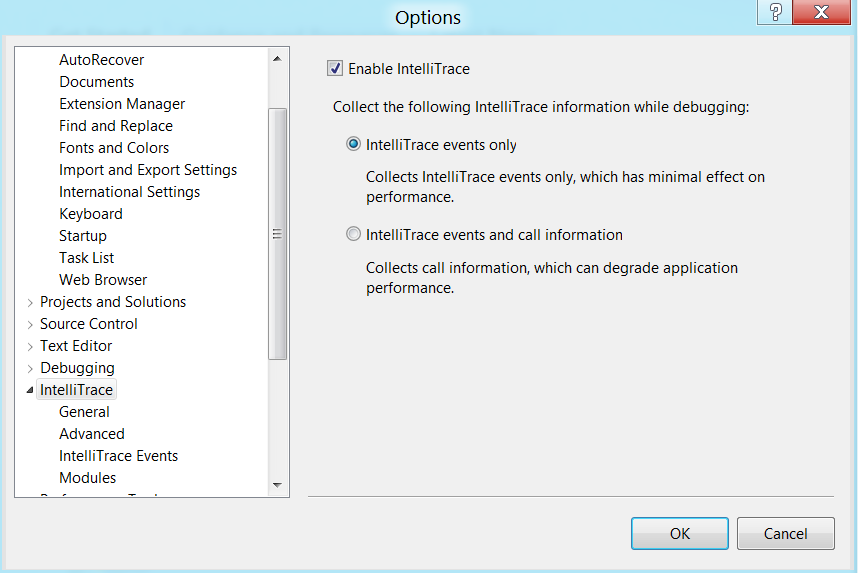Close the Options dialog

821,12
